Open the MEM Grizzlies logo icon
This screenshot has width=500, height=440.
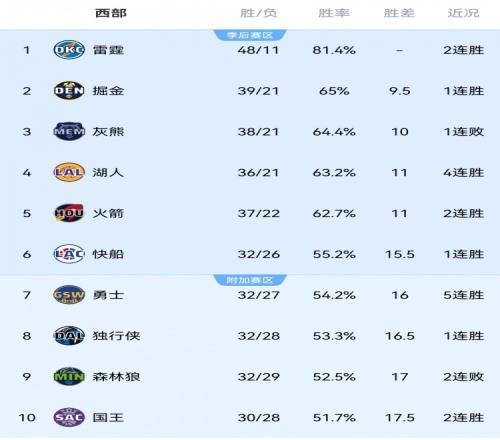click(x=69, y=131)
